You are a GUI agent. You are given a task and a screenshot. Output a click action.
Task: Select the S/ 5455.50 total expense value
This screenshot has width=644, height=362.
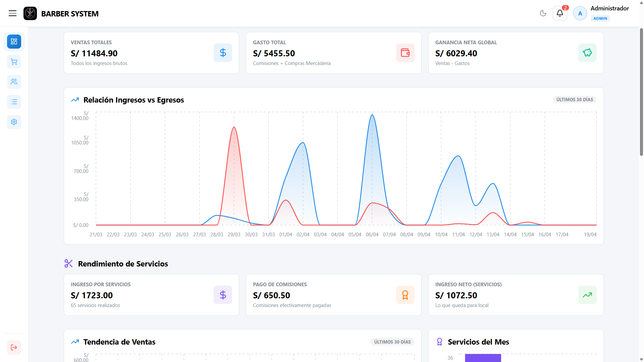[274, 53]
